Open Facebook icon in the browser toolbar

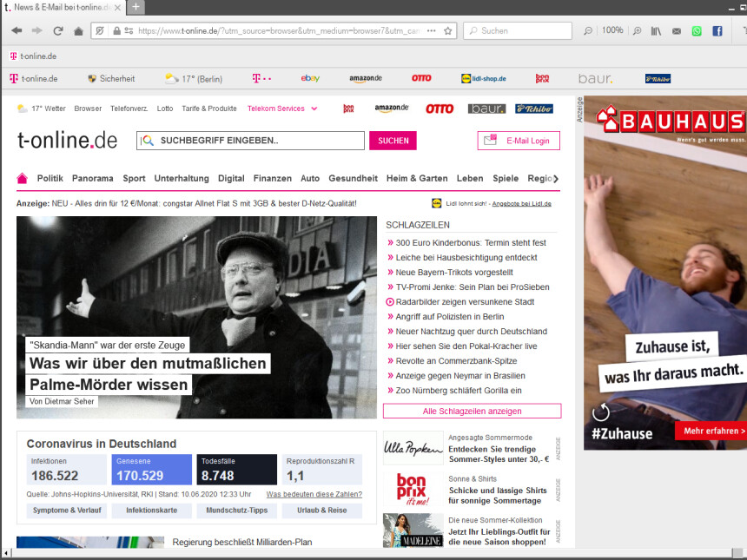[717, 30]
